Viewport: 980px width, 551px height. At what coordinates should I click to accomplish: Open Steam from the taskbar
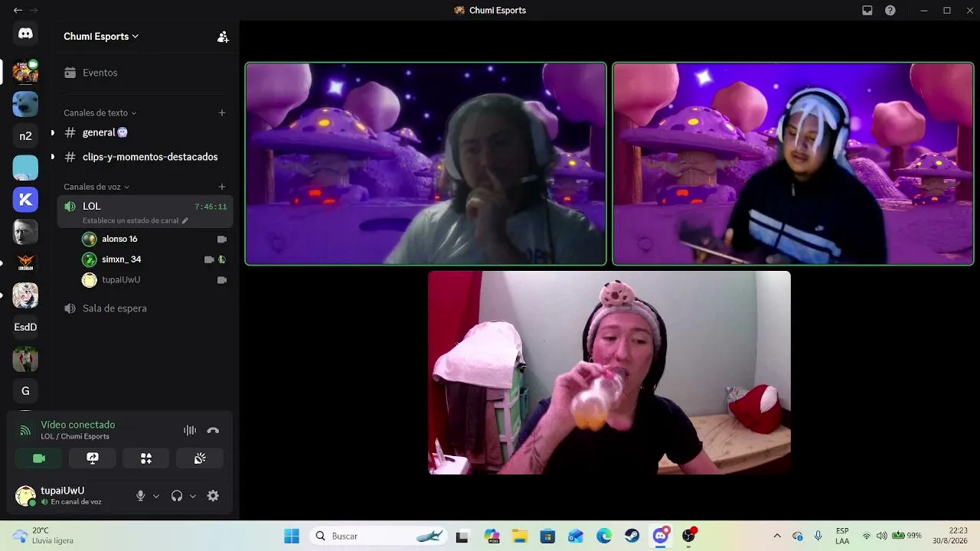(632, 536)
